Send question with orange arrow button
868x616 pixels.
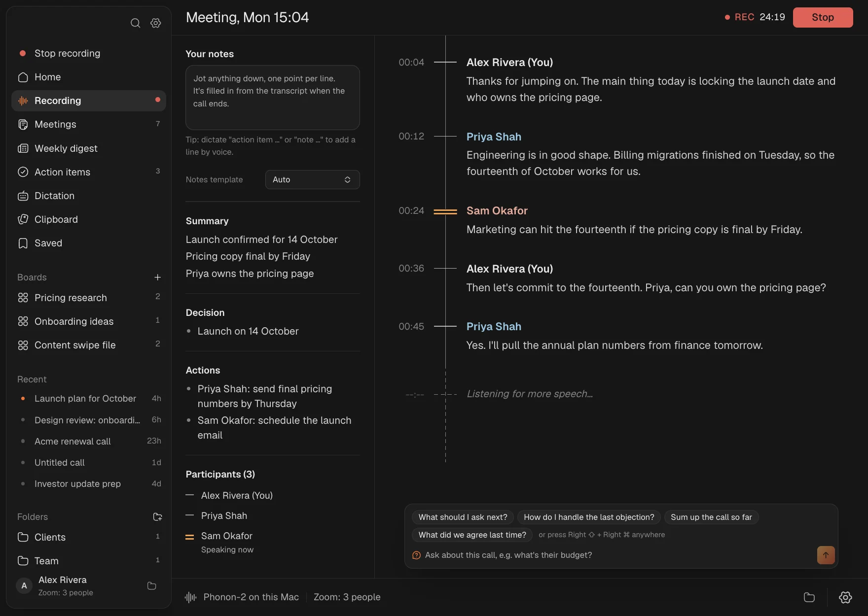(x=826, y=555)
